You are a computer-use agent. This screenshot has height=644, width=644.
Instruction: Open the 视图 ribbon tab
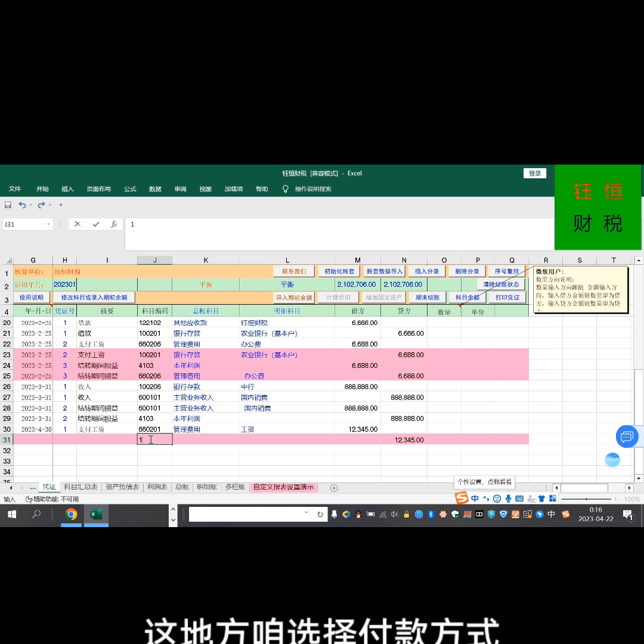(x=205, y=189)
